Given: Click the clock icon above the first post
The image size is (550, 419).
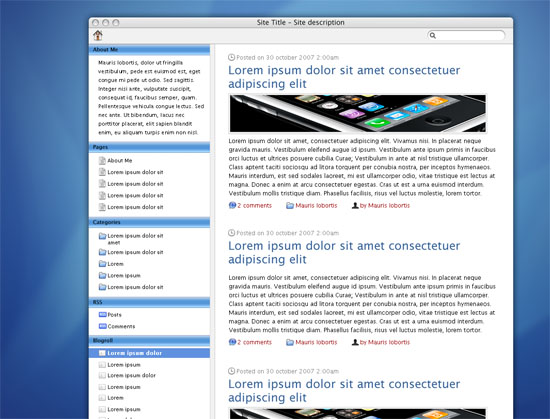Looking at the screenshot, I should [232, 57].
